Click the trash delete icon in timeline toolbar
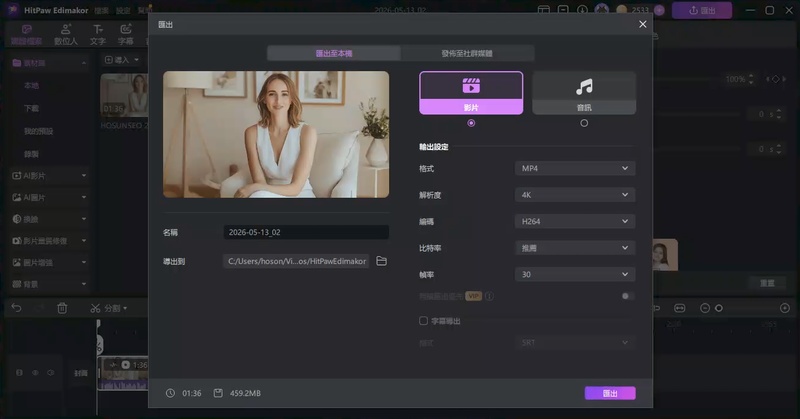Image resolution: width=800 pixels, height=419 pixels. (x=62, y=308)
